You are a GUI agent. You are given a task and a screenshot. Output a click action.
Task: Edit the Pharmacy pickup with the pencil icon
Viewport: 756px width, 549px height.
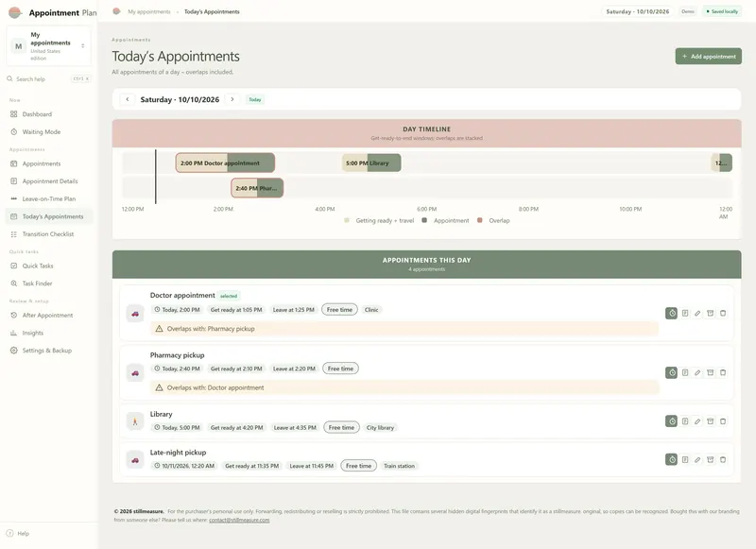pos(697,372)
